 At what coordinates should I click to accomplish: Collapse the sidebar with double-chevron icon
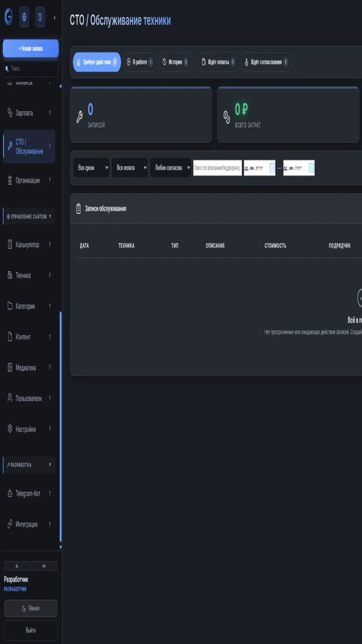coord(54,17)
